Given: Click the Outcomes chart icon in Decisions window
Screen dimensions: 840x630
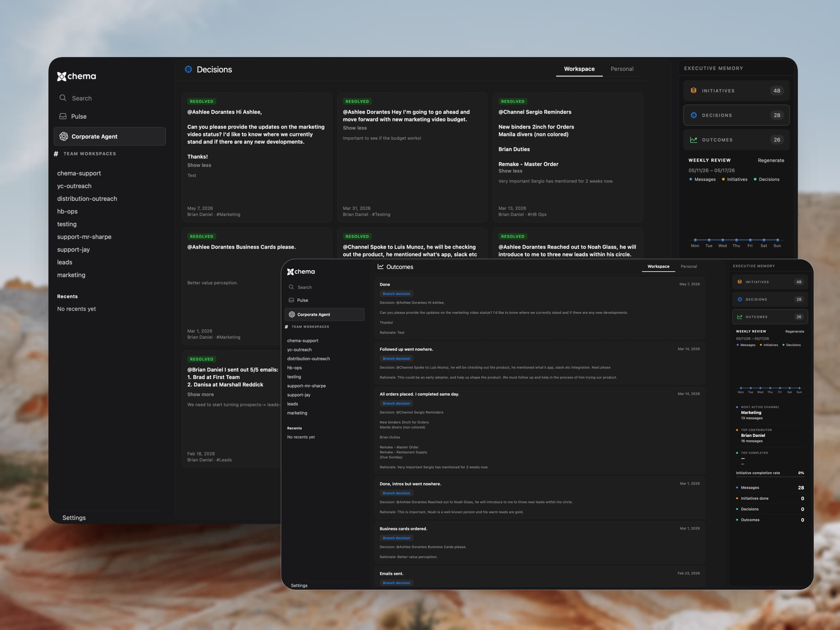Looking at the screenshot, I should pyautogui.click(x=693, y=140).
